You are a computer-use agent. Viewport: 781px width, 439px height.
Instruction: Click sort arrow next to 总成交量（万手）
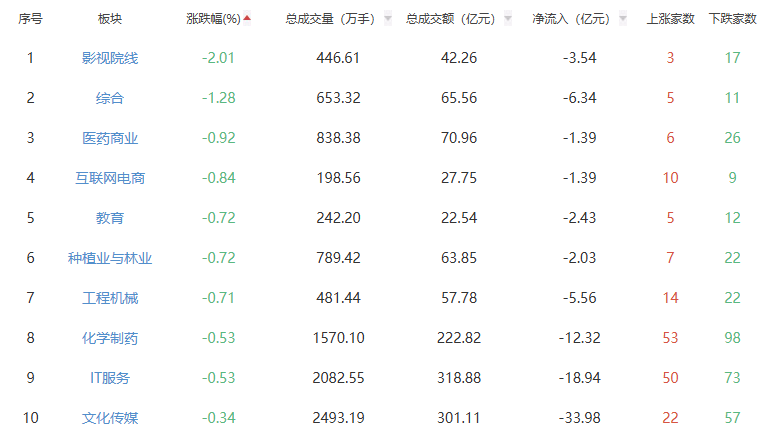(x=388, y=19)
